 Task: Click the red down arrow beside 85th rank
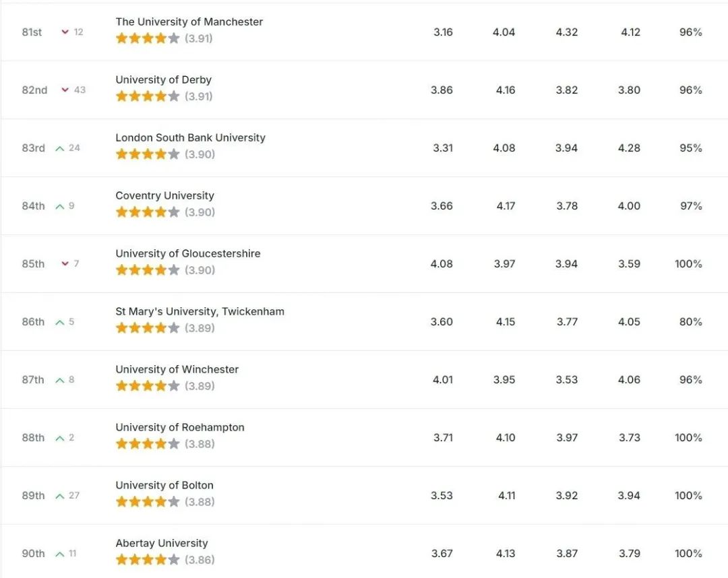click(x=65, y=263)
